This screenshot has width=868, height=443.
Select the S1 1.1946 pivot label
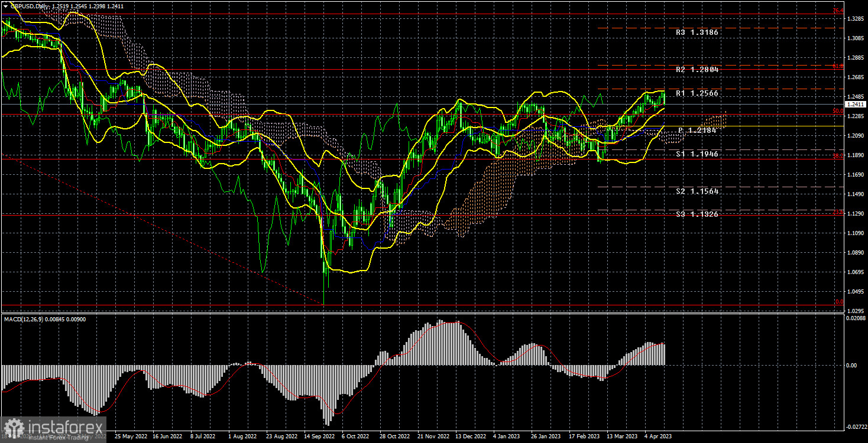tap(697, 154)
